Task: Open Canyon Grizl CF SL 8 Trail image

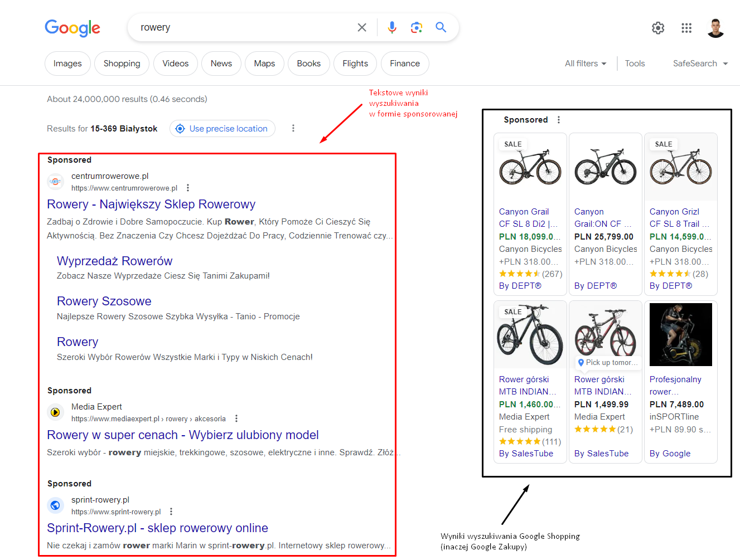Action: coord(681,167)
